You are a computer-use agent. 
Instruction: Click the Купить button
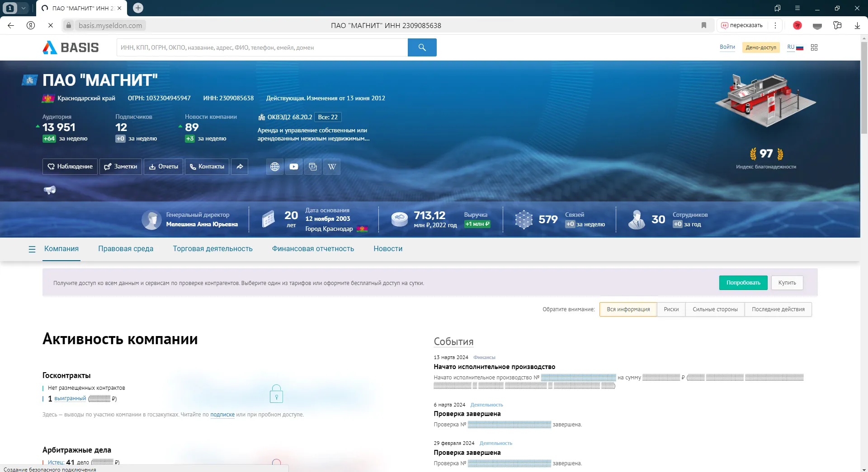click(x=787, y=283)
